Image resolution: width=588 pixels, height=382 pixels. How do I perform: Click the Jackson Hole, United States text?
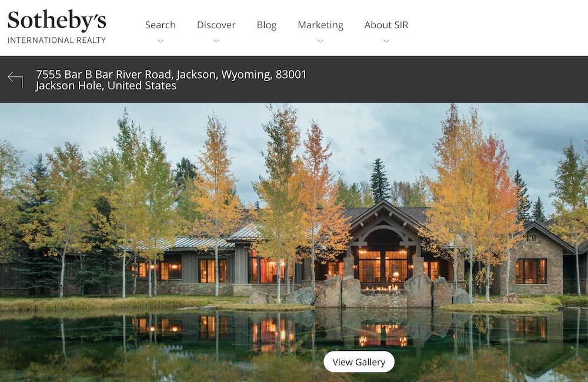coord(106,86)
